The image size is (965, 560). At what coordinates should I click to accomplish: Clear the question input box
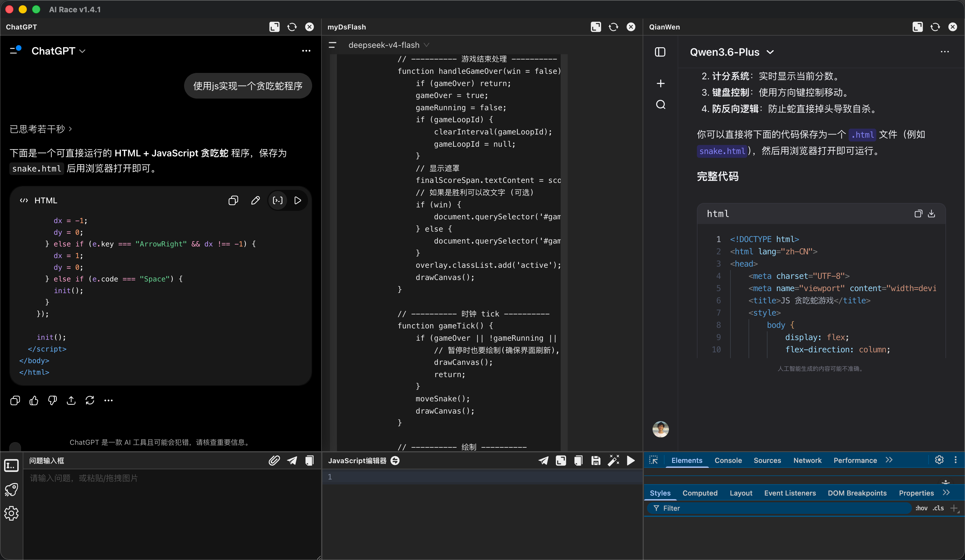[x=310, y=461]
